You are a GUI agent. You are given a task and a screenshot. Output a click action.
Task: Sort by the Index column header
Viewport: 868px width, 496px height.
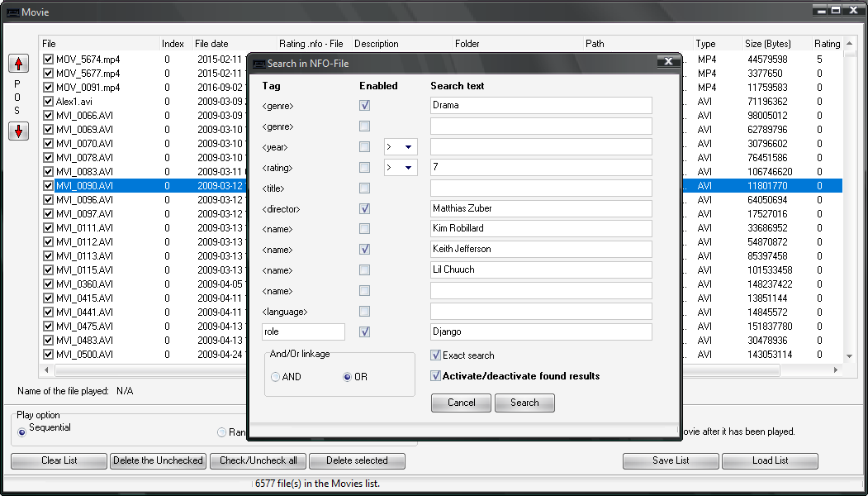click(176, 44)
